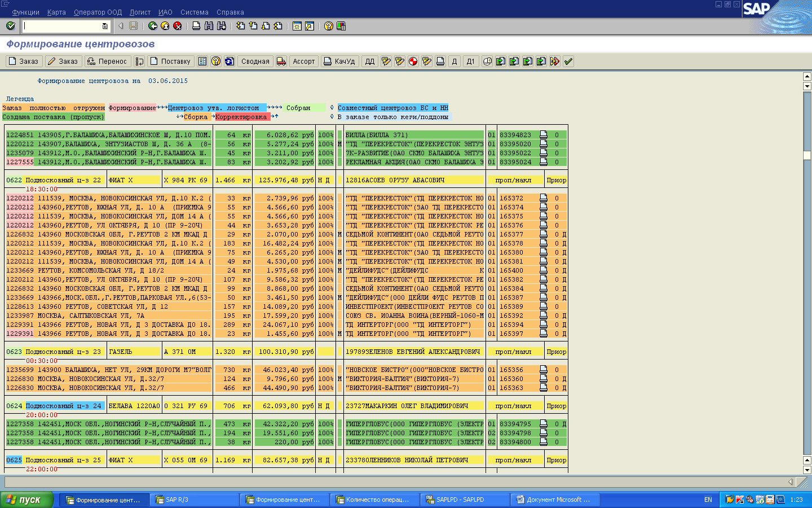
Task: Open the Customize Local Layout icon
Action: [x=341, y=26]
